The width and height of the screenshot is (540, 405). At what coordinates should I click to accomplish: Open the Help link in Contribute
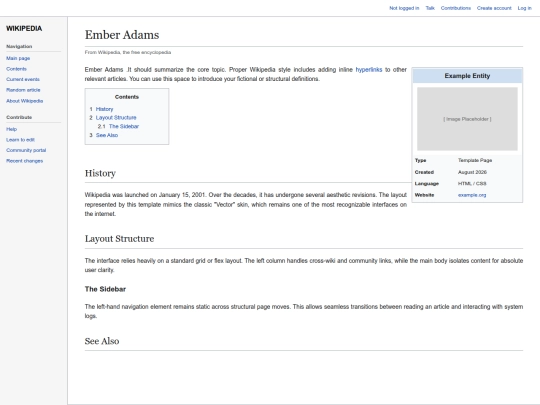tap(11, 129)
